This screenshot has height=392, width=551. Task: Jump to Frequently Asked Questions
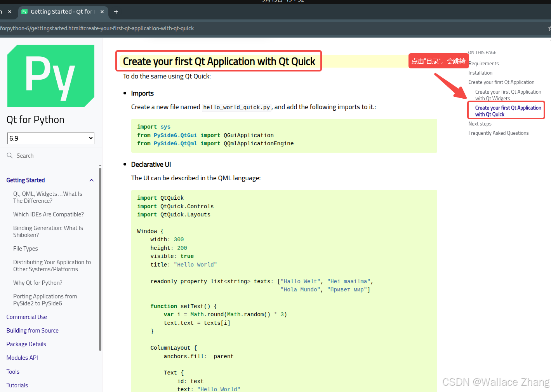(499, 133)
